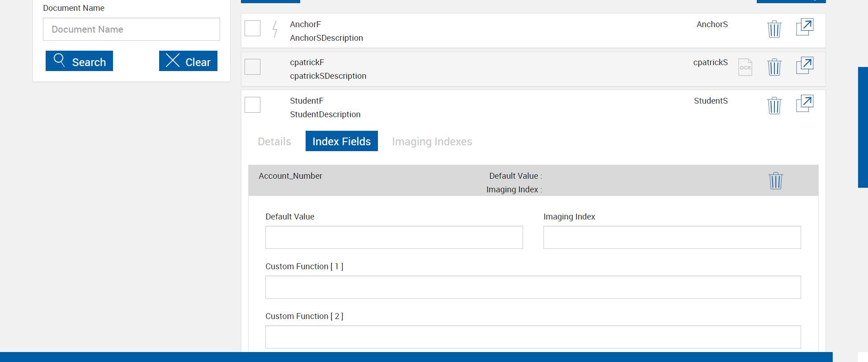Click the lightning bolt icon beside AnchorF
The image size is (868, 362).
275,29
